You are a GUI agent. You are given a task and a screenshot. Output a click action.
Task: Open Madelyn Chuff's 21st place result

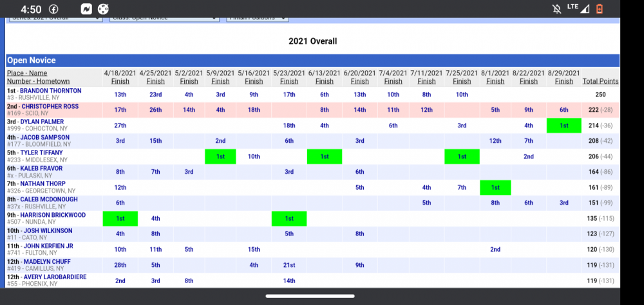pyautogui.click(x=289, y=265)
